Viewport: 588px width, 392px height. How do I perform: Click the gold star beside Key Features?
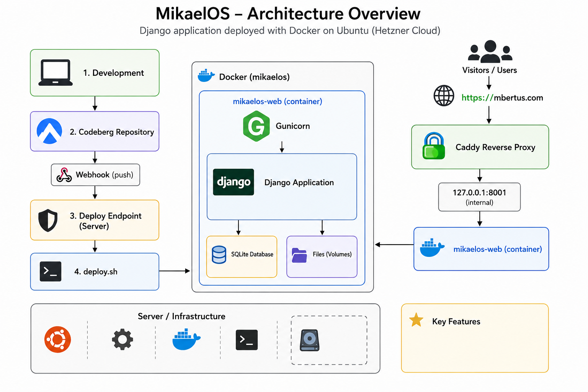416,320
